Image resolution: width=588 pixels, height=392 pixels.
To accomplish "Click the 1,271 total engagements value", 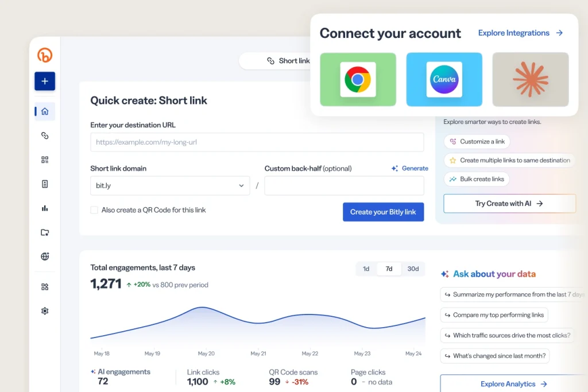I will point(106,284).
